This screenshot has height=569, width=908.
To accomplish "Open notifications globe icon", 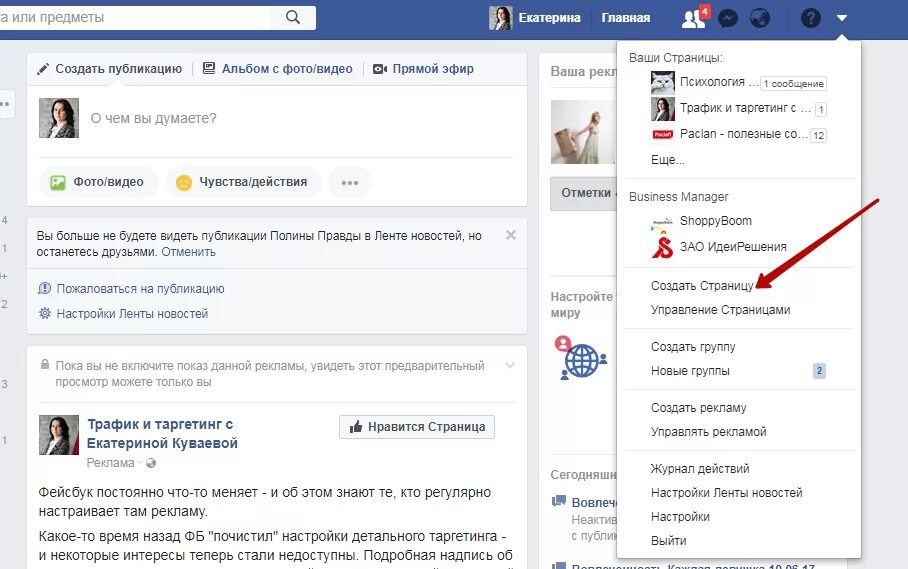I will click(760, 19).
